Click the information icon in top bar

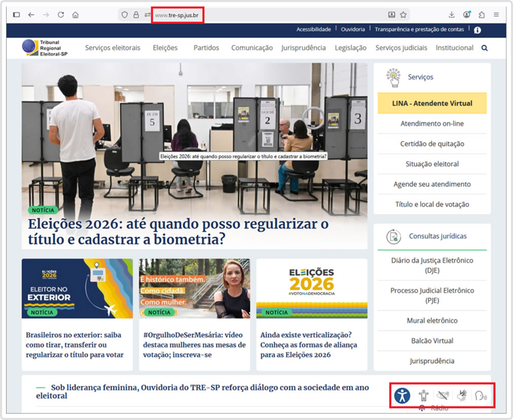(477, 30)
